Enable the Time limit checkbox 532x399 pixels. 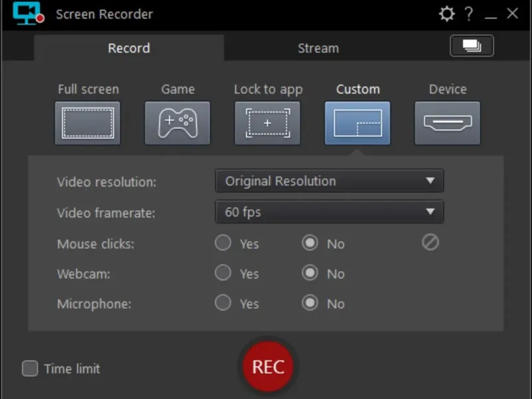30,368
